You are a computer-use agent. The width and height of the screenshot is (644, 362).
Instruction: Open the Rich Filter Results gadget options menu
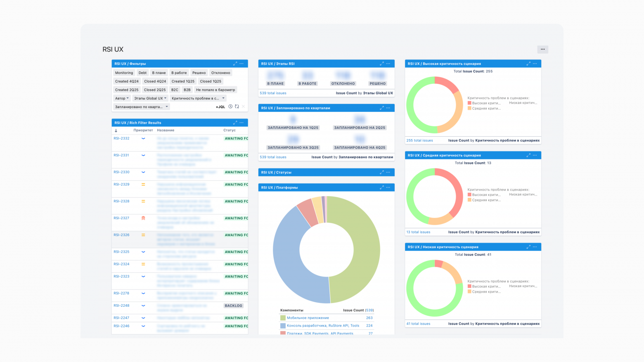tap(241, 123)
